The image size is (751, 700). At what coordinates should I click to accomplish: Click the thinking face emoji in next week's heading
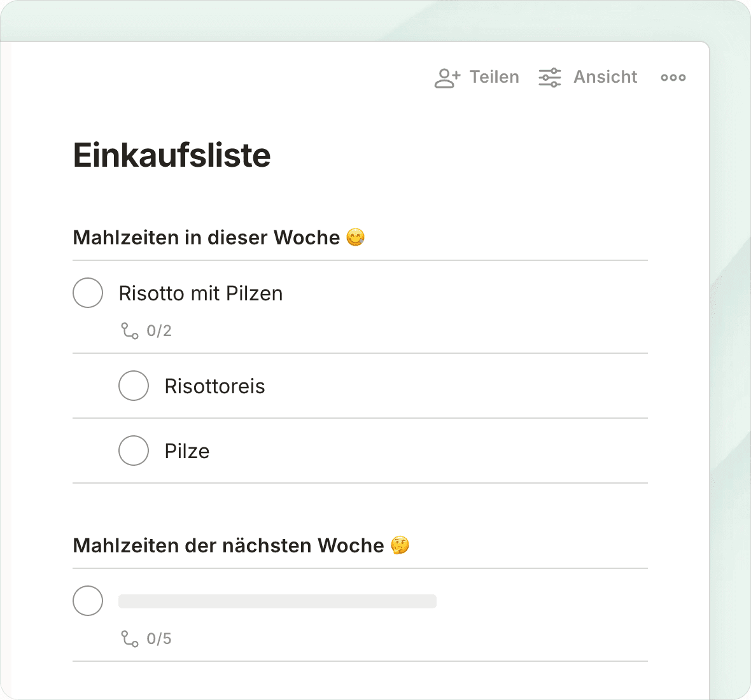400,546
